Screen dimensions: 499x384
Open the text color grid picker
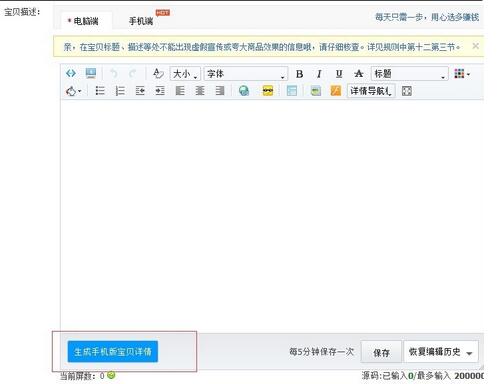click(462, 74)
